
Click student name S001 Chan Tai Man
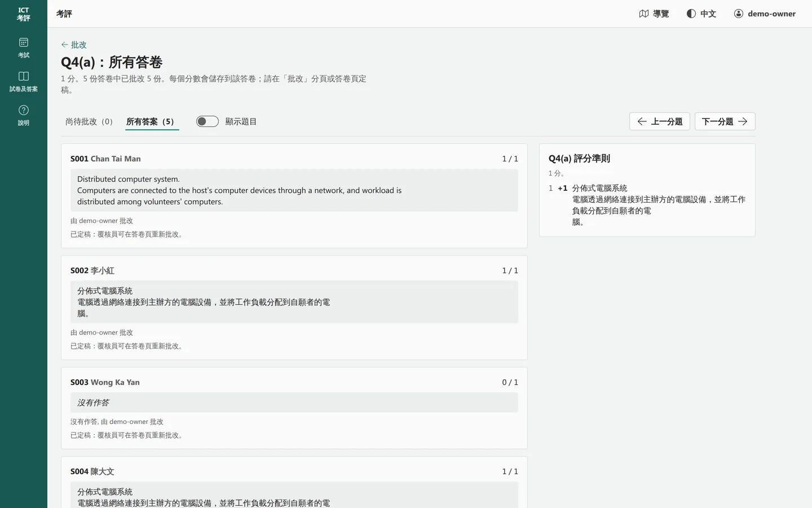pos(105,159)
